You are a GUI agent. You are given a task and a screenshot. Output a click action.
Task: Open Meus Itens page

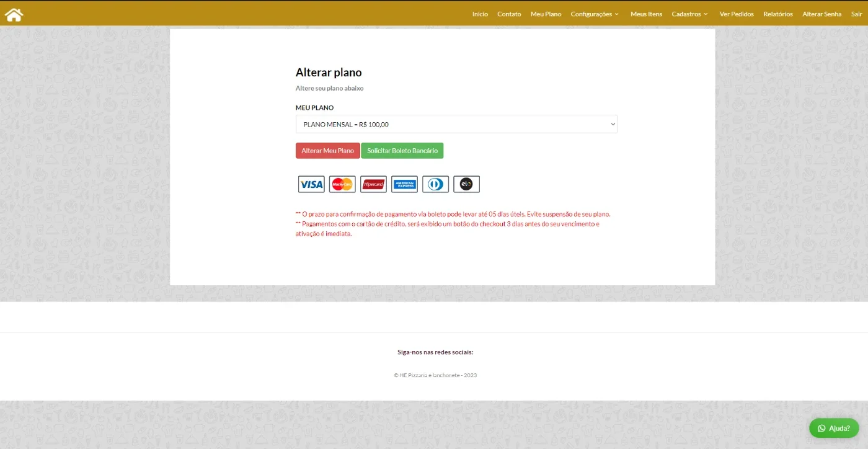(x=646, y=14)
